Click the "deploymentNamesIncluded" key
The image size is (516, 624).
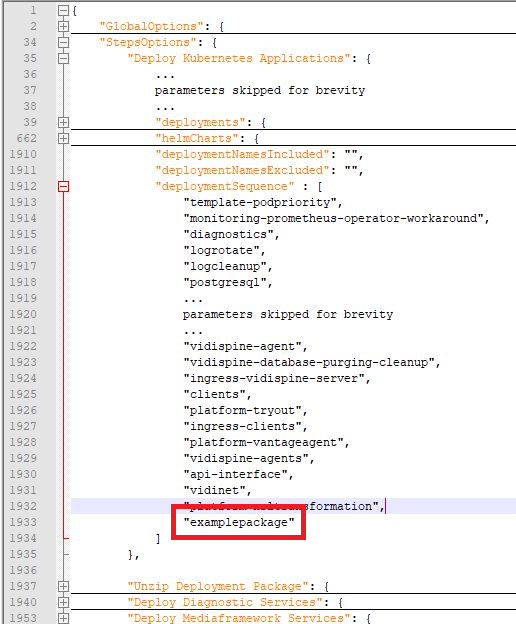pyautogui.click(x=242, y=154)
